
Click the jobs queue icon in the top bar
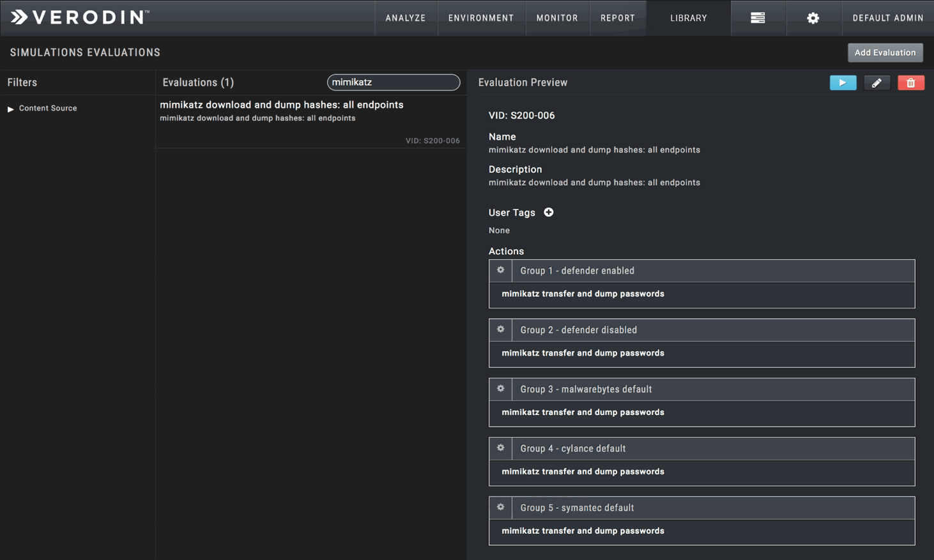[x=758, y=18]
